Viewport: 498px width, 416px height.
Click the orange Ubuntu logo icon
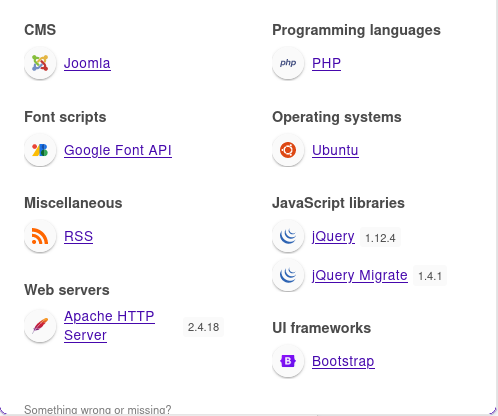coord(288,150)
